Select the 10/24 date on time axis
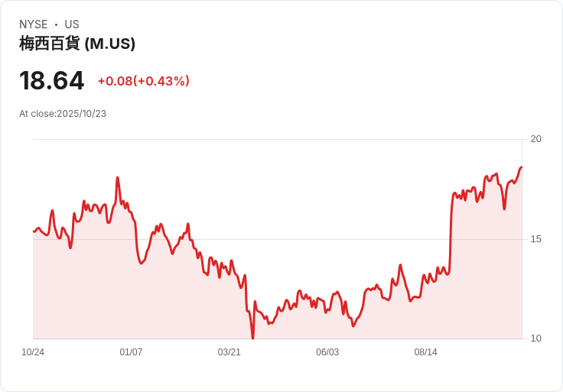This screenshot has height=392, width=563. pos(33,352)
